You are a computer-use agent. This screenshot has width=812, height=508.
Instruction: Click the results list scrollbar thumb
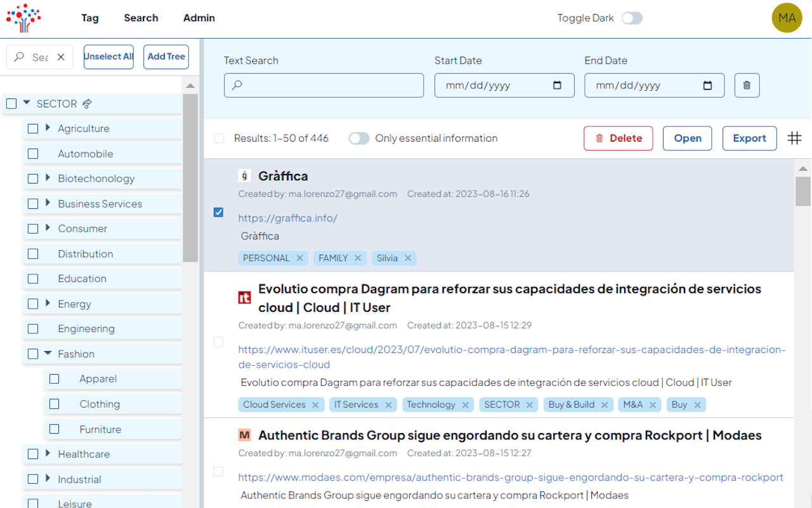[803, 192]
